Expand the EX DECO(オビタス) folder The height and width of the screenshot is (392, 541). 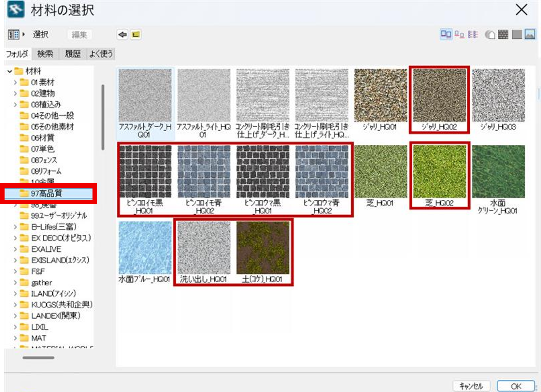coord(15,238)
